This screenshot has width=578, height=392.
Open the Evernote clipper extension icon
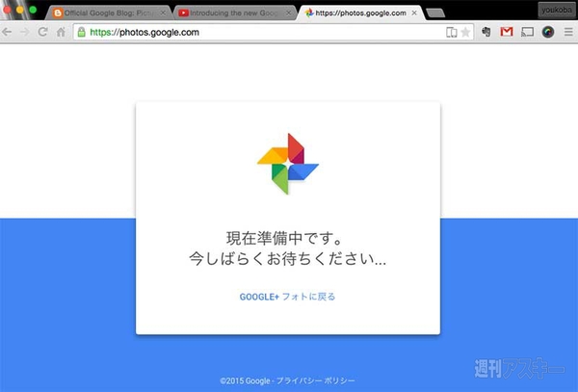486,32
